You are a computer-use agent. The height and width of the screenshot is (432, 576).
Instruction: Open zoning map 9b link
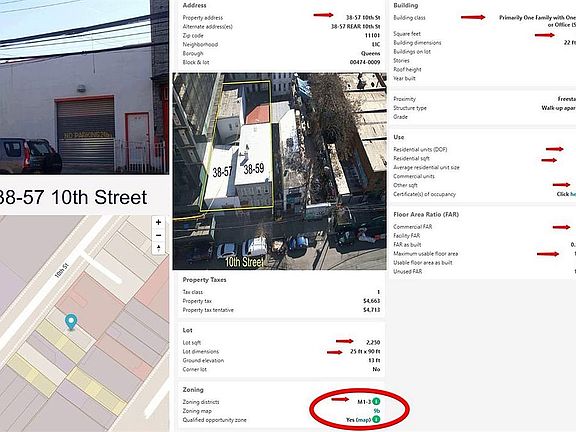(377, 411)
